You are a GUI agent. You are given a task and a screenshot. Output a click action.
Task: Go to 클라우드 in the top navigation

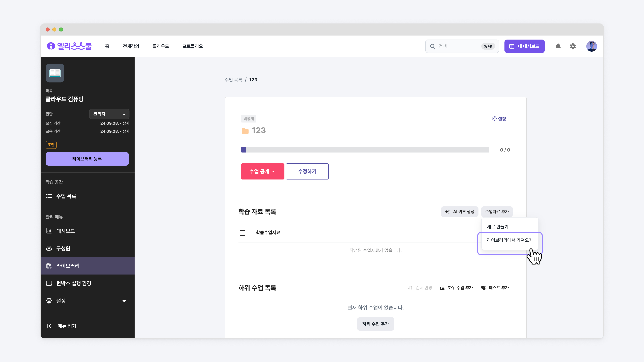[161, 46]
